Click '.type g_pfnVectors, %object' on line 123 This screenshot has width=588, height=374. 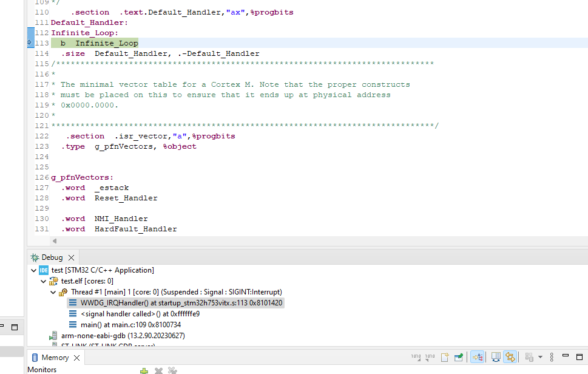[129, 146]
